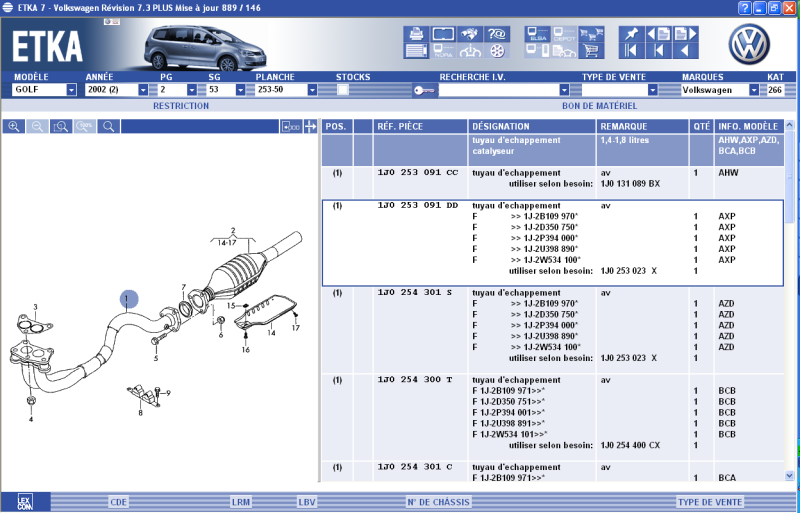The image size is (800, 513).
Task: Click the POS. column header
Action: click(x=337, y=127)
